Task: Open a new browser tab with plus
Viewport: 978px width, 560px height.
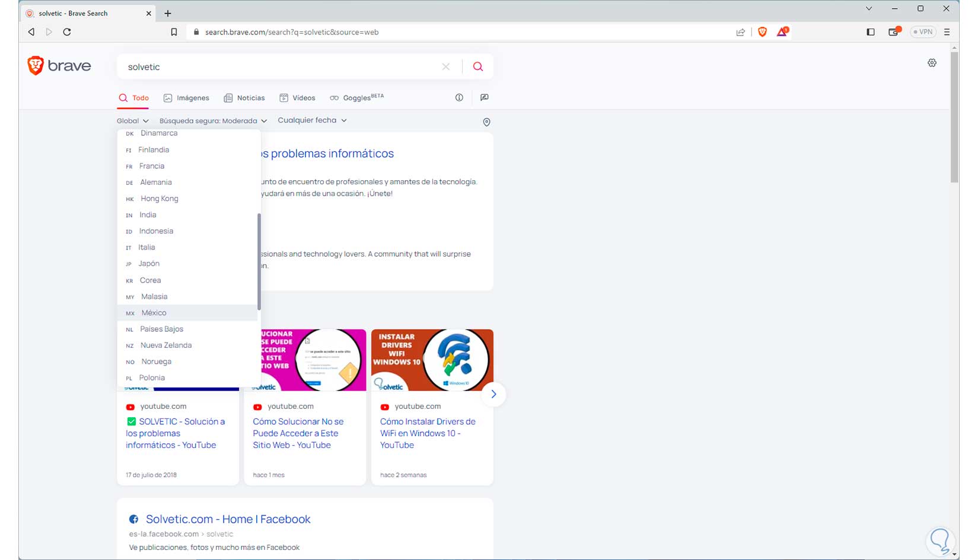Action: tap(168, 13)
